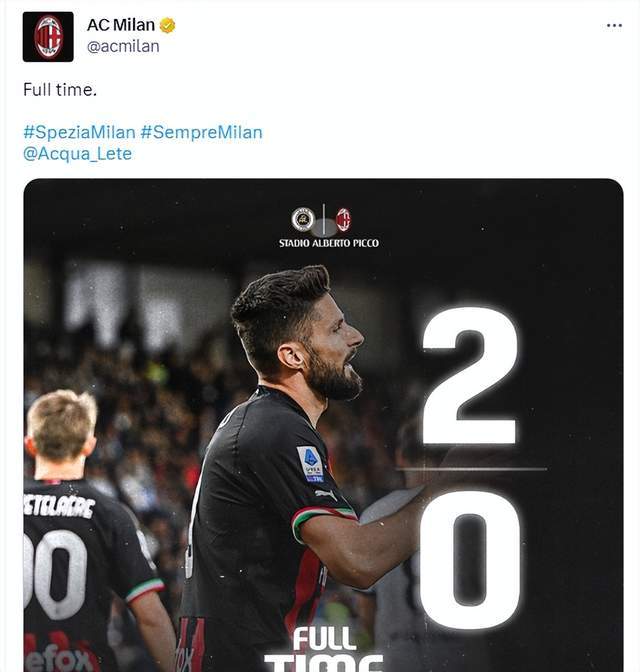The height and width of the screenshot is (672, 640).
Task: Click the AC Milan crest in the graphic
Action: click(x=343, y=220)
